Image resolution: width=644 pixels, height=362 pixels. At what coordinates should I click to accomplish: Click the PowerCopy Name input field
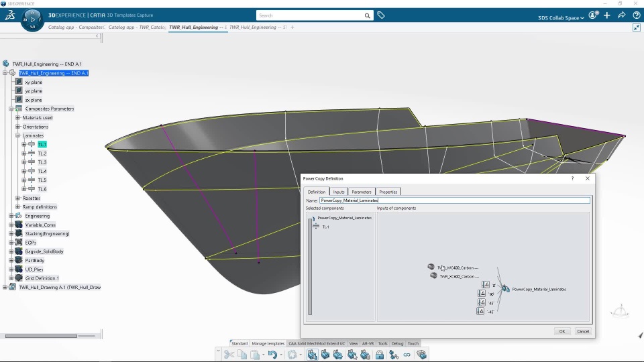click(x=454, y=200)
